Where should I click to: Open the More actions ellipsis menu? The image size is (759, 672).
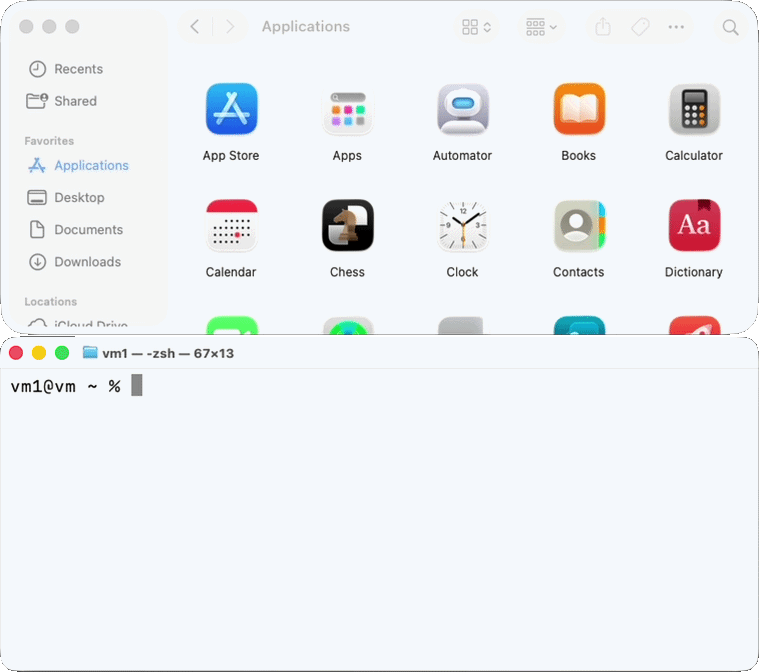click(x=676, y=27)
